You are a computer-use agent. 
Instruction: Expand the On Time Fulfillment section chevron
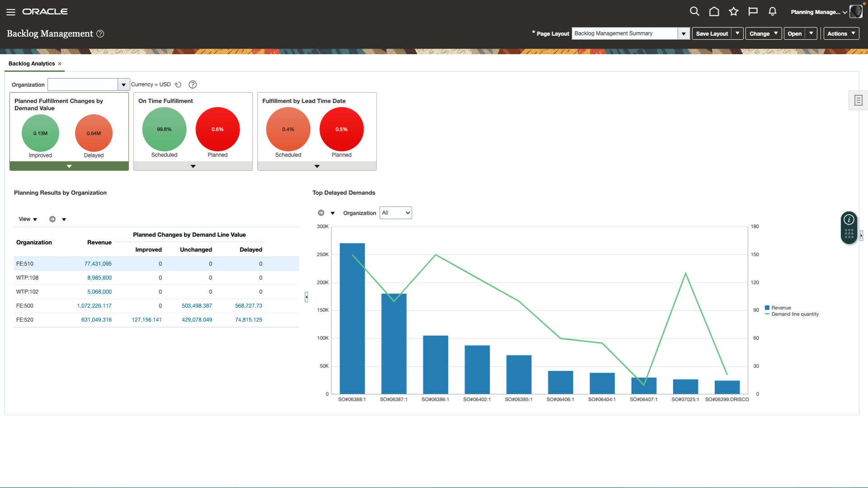[x=193, y=166]
